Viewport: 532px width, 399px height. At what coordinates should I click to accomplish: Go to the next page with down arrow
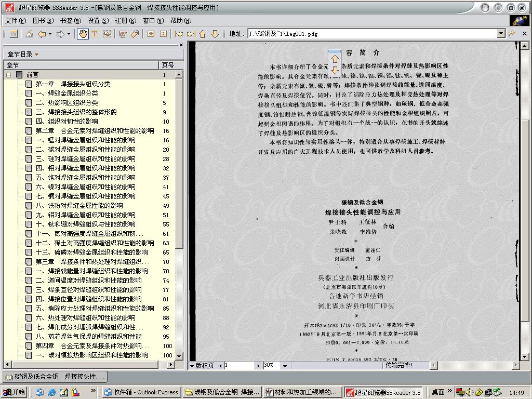coord(215,34)
